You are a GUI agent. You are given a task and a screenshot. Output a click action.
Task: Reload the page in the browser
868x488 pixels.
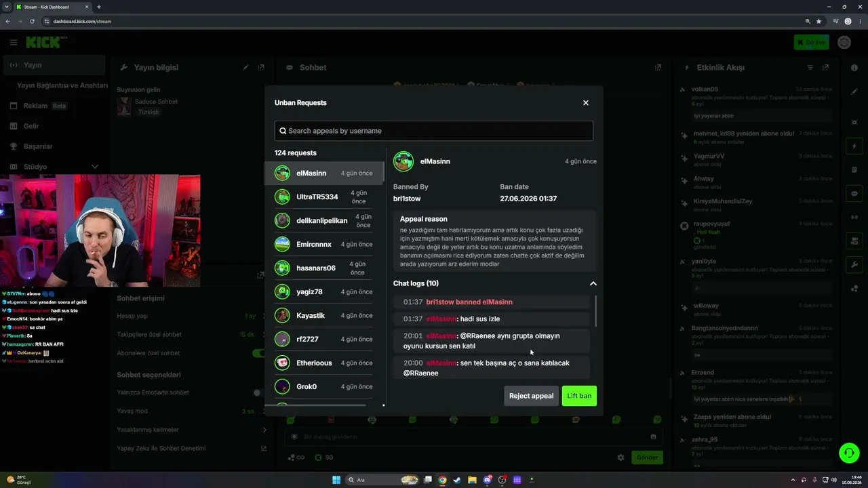pyautogui.click(x=32, y=21)
